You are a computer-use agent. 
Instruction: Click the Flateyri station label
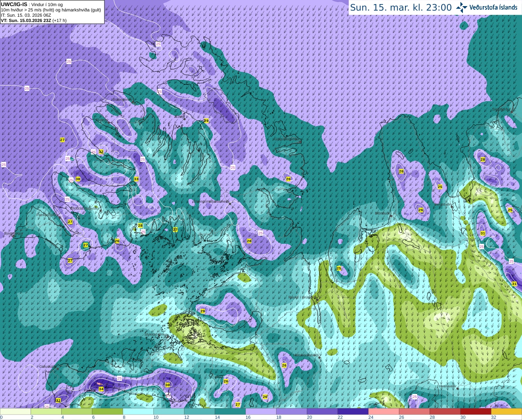(x=102, y=120)
